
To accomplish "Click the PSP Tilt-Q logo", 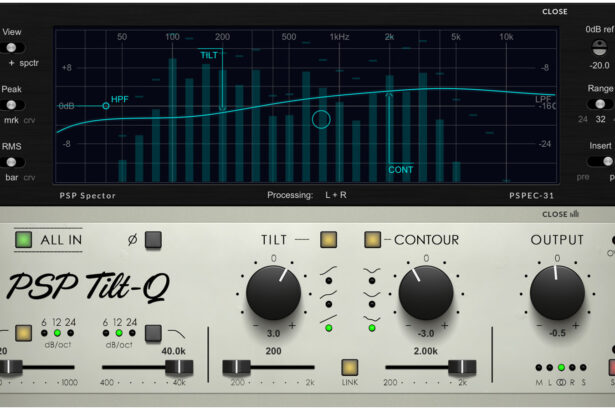I will (89, 286).
